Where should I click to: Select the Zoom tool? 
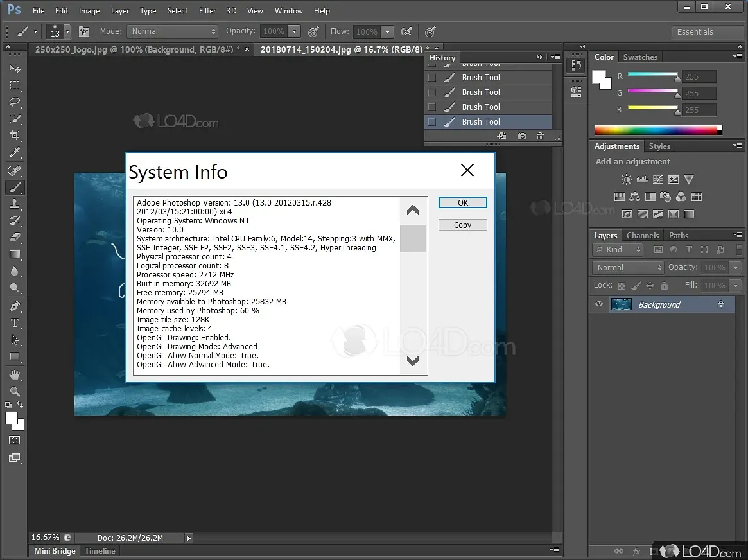15,392
